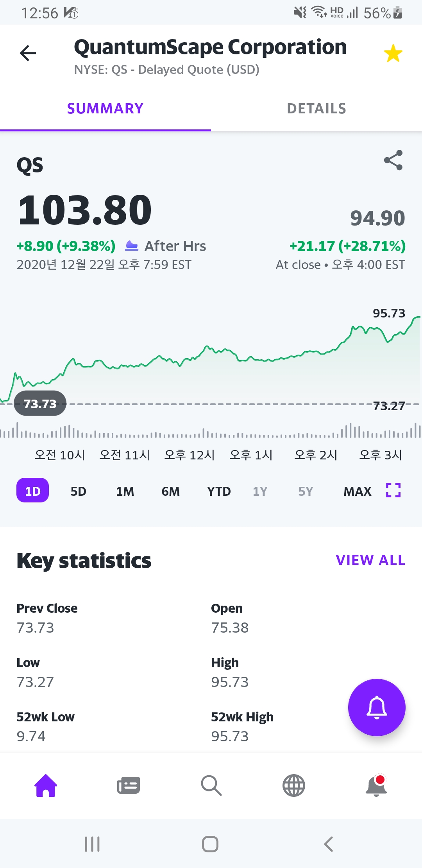Select the SUMMARY tab
The image size is (422, 868).
coord(105,109)
